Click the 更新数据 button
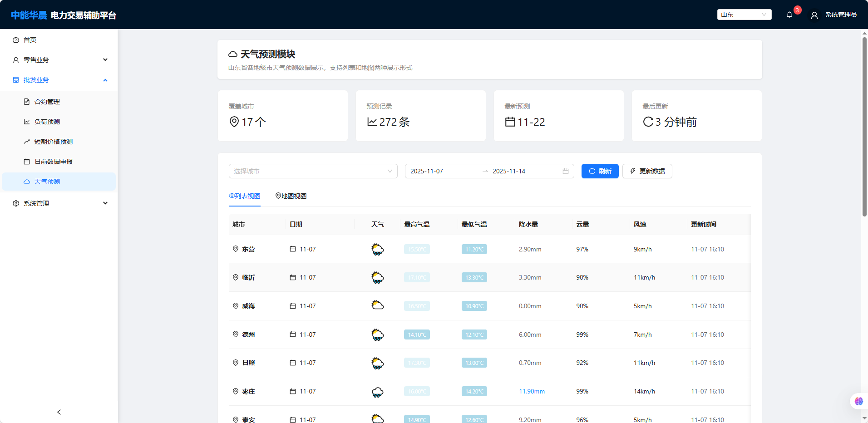 tap(647, 171)
